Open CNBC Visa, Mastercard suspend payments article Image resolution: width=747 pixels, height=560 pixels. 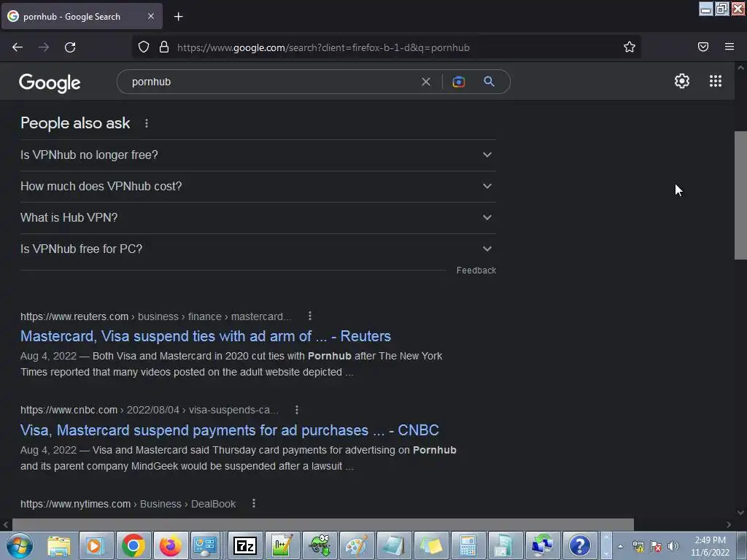pos(229,430)
